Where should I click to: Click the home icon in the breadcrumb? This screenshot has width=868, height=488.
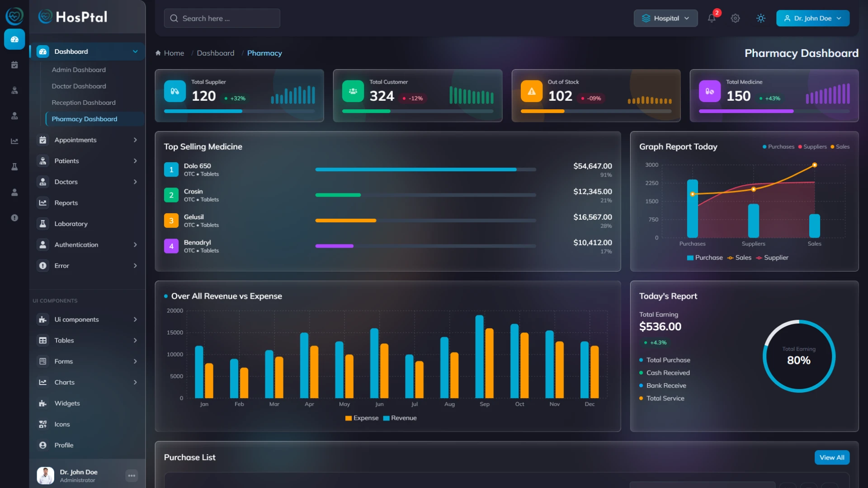[158, 53]
